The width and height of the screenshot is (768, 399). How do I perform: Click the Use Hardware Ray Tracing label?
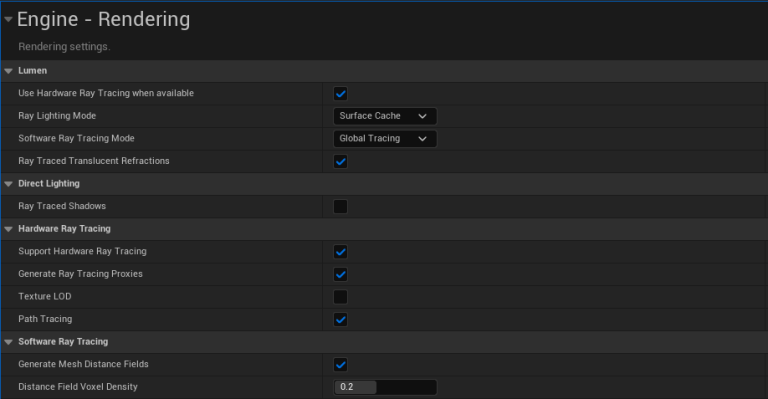106,93
